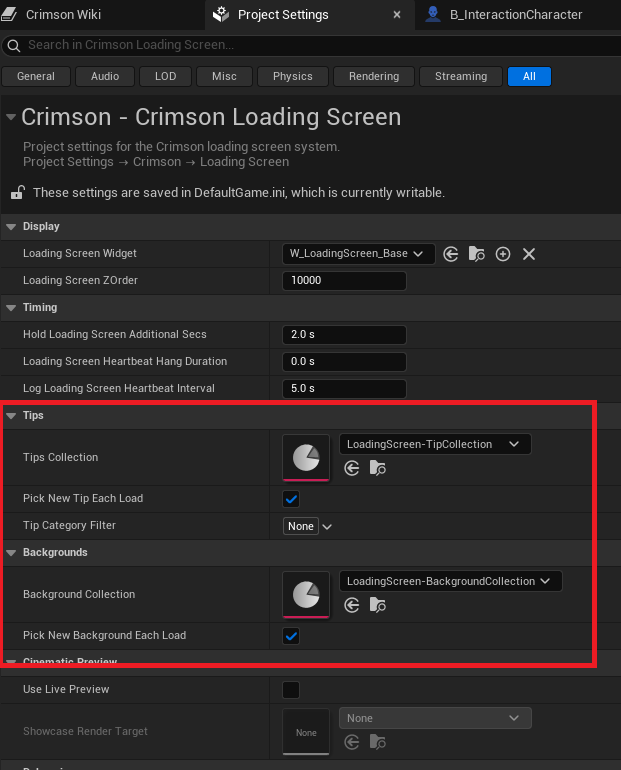621x770 pixels.
Task: Click the unlocked padlock icon for DefaultGame.ini
Action: tap(18, 192)
